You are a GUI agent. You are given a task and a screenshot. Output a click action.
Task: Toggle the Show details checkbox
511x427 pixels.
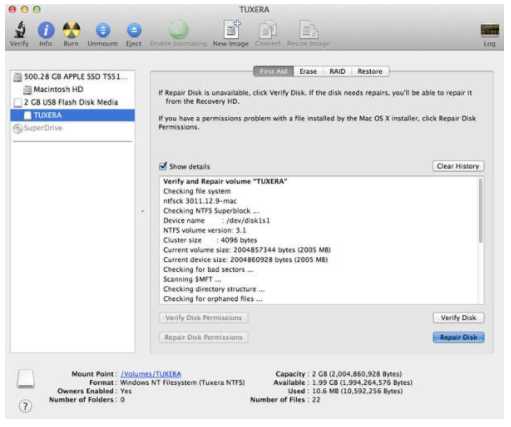tap(163, 166)
